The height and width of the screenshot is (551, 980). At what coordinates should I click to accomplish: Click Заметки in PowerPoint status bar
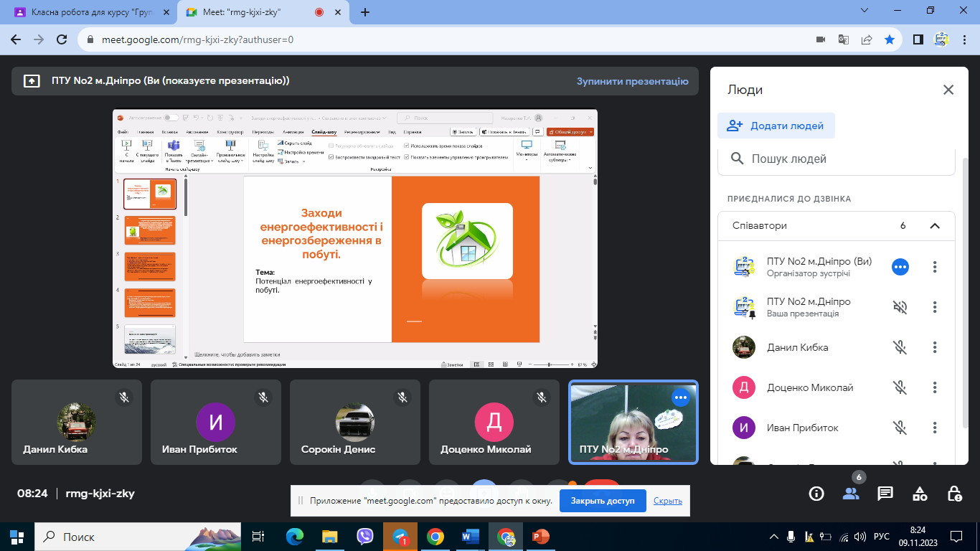point(452,364)
